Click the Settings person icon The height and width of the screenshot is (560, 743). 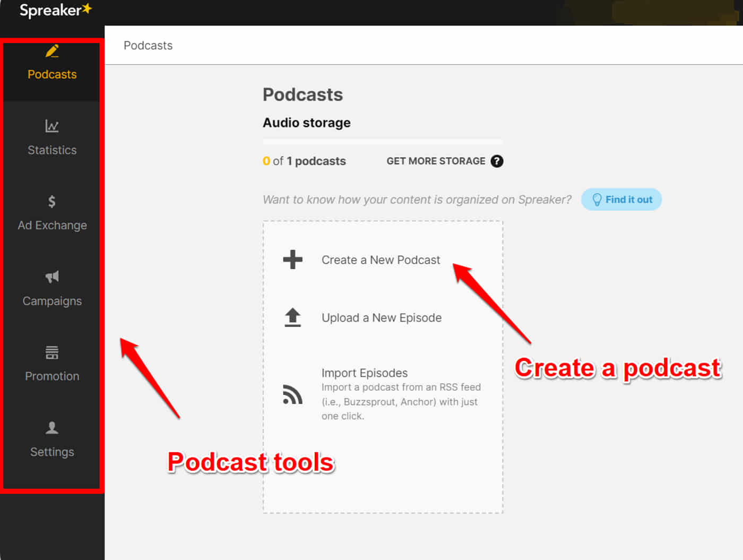52,428
